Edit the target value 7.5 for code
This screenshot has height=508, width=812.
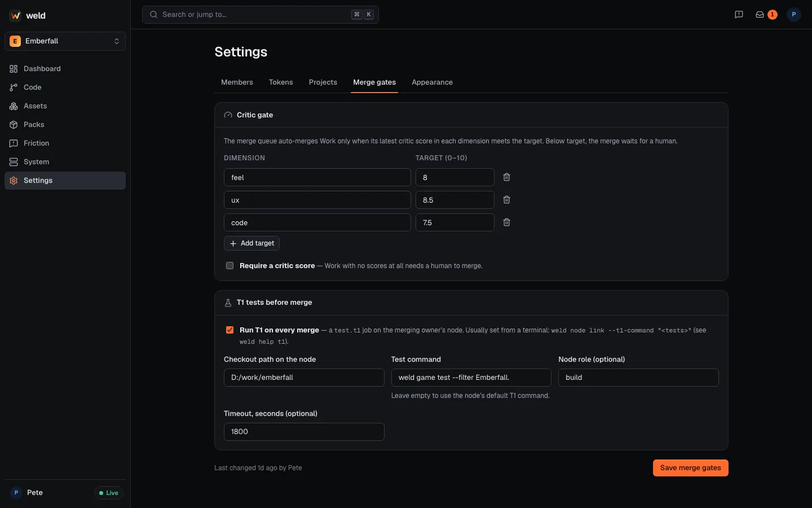click(455, 222)
